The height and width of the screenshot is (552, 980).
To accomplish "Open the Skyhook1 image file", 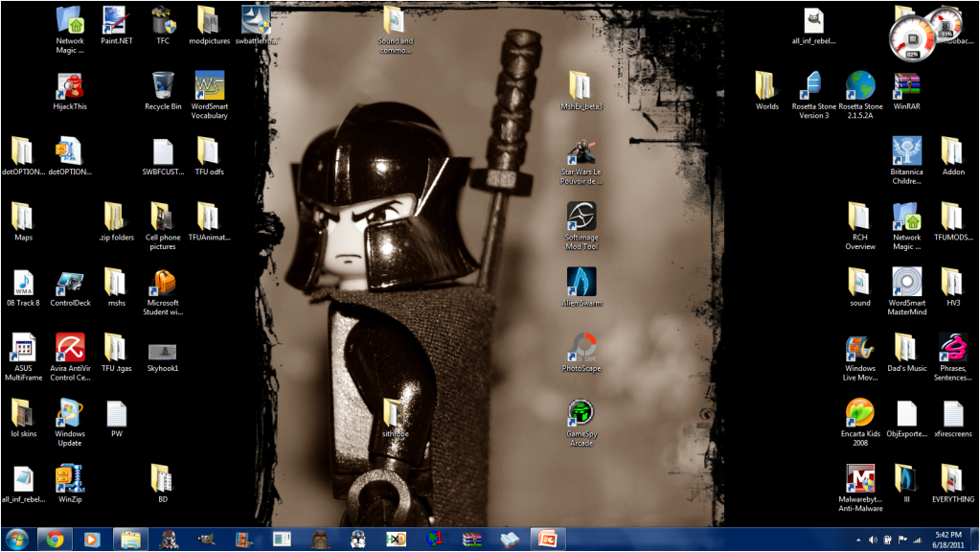I will (x=163, y=354).
